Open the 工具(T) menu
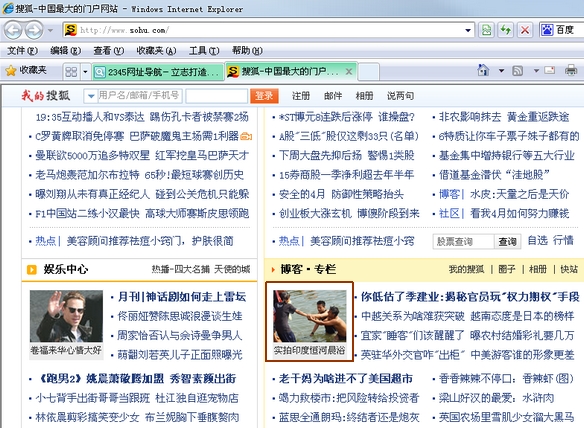Viewport: 584px width, 428px height. [204, 50]
